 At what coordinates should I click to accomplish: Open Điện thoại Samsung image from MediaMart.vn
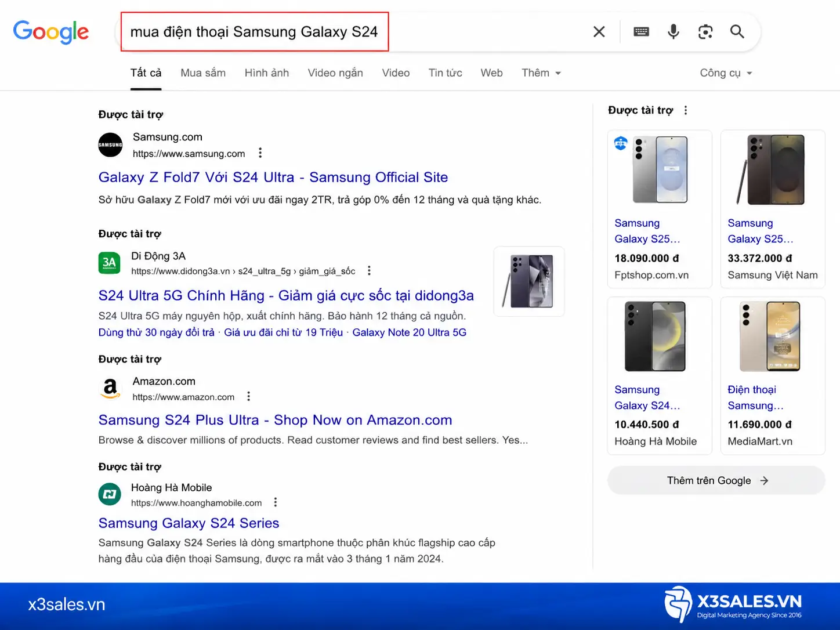click(x=770, y=336)
